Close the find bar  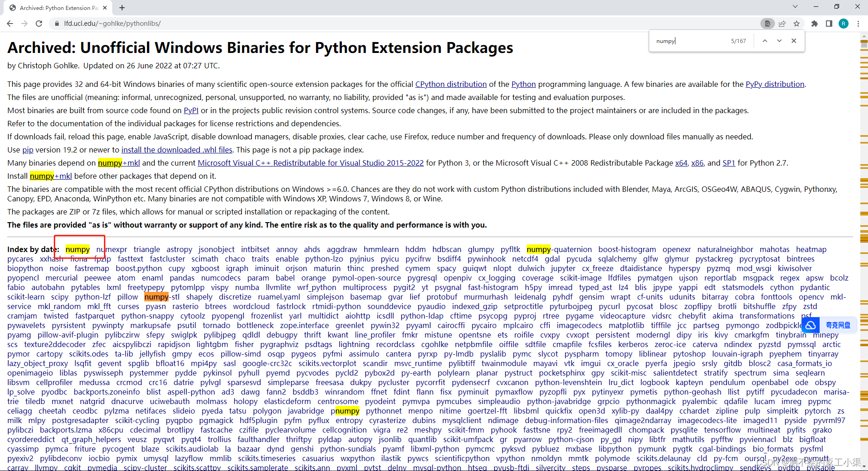click(x=794, y=41)
